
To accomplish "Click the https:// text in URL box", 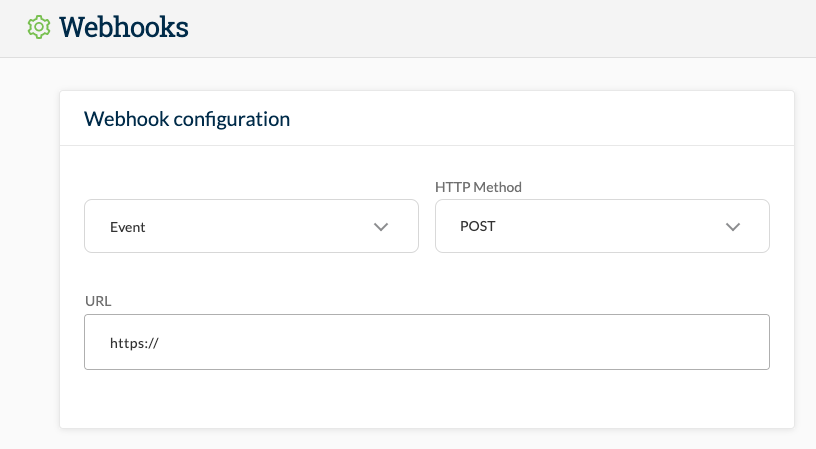I will point(134,343).
